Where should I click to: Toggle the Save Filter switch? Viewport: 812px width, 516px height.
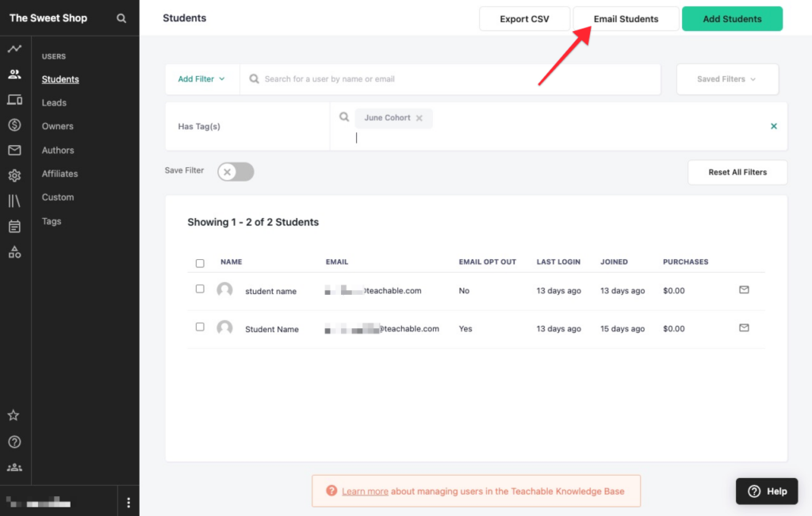coord(236,172)
